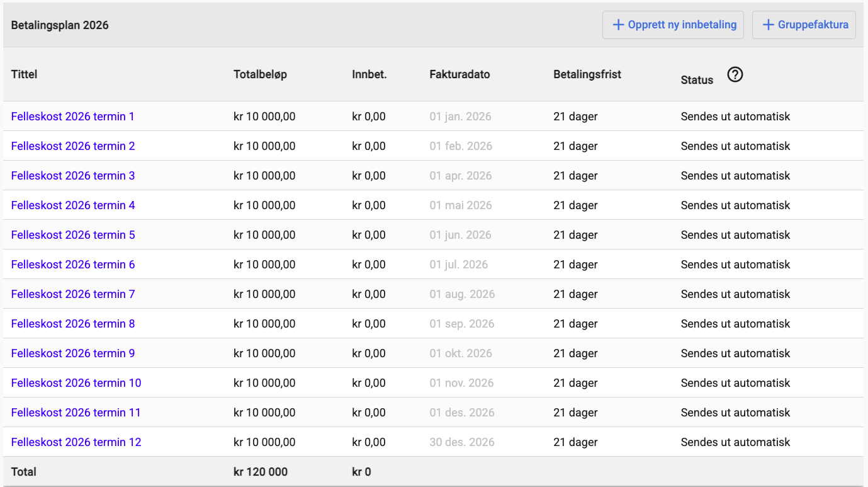Image resolution: width=868 pixels, height=487 pixels.
Task: Click the Fakturadato column header
Action: 459,74
